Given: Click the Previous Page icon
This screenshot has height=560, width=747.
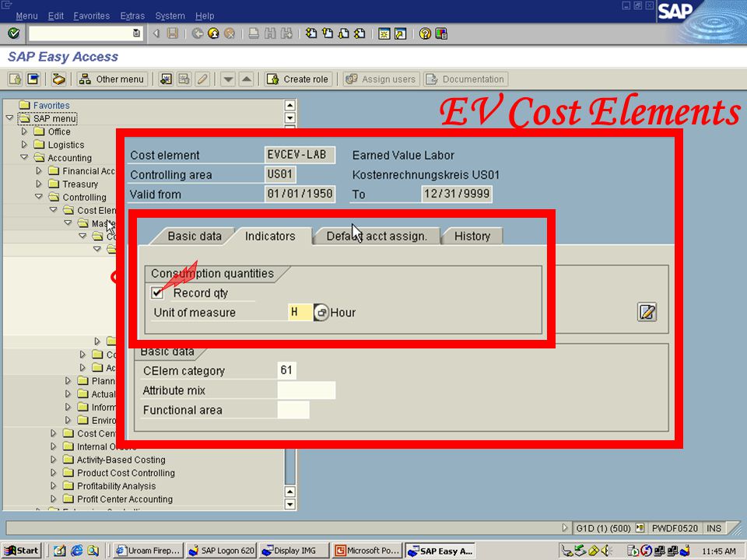Looking at the screenshot, I should click(328, 33).
